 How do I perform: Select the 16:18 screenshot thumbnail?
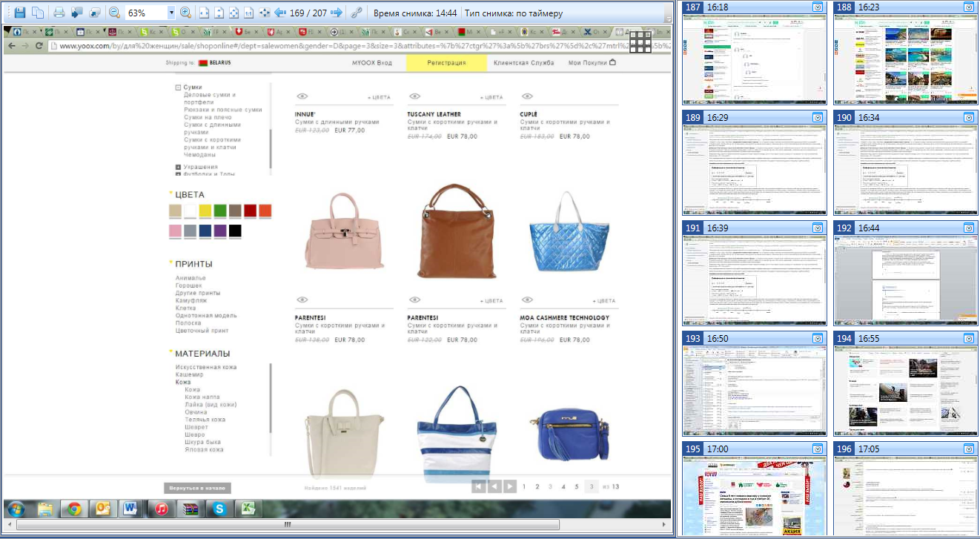pyautogui.click(x=754, y=53)
